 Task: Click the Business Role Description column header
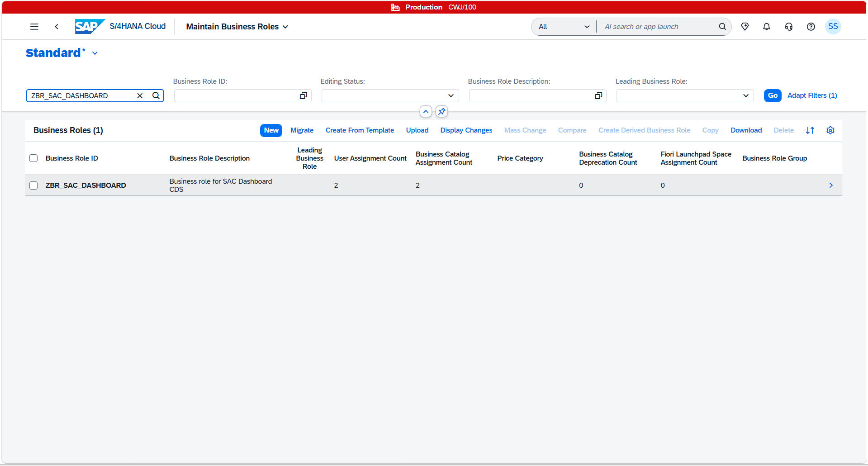click(x=209, y=158)
